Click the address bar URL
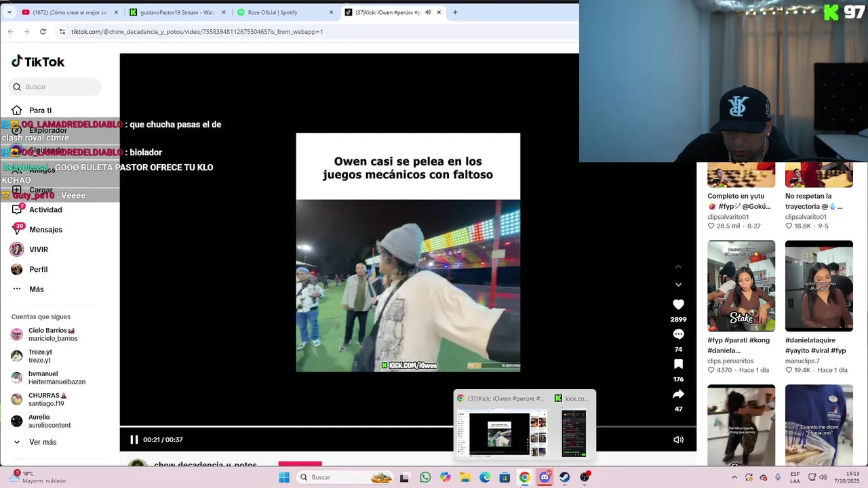 point(197,31)
